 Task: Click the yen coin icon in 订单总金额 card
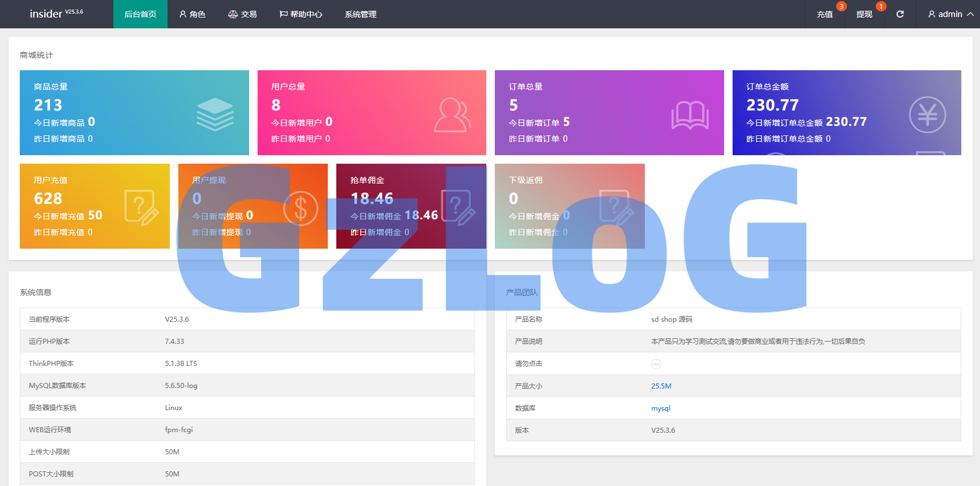(927, 115)
